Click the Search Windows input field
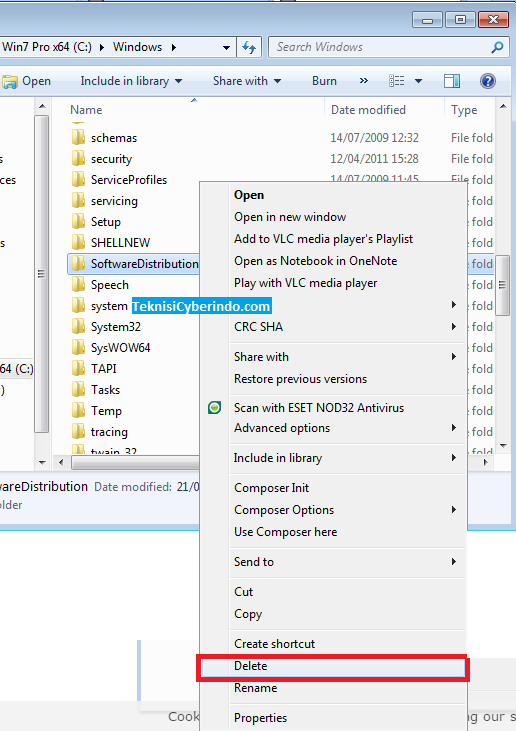 coord(380,47)
